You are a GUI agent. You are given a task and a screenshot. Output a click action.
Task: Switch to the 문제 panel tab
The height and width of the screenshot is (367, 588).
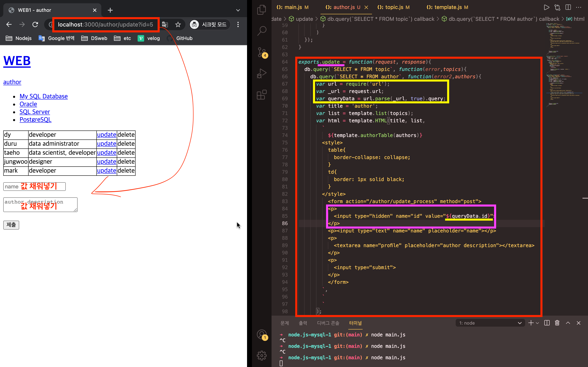tap(285, 323)
